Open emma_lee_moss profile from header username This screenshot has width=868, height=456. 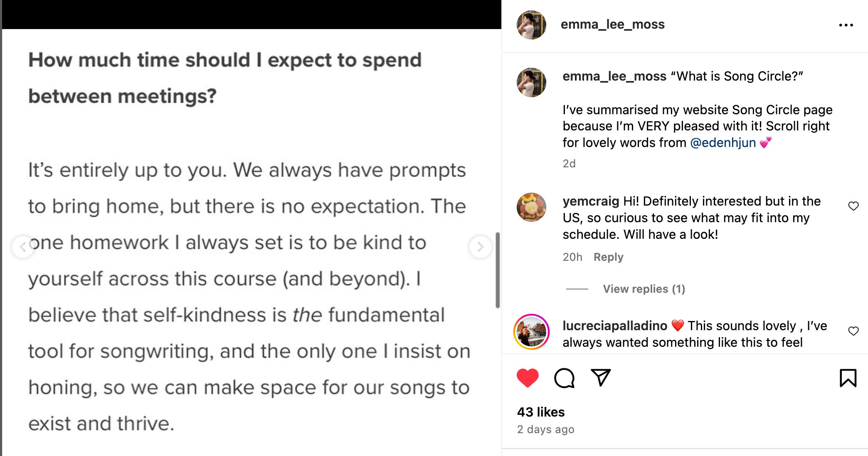coord(612,25)
